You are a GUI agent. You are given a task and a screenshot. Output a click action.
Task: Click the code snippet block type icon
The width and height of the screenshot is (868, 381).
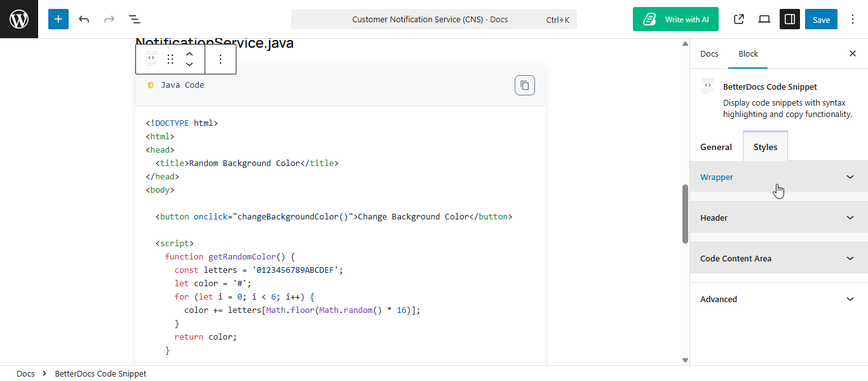(x=151, y=59)
